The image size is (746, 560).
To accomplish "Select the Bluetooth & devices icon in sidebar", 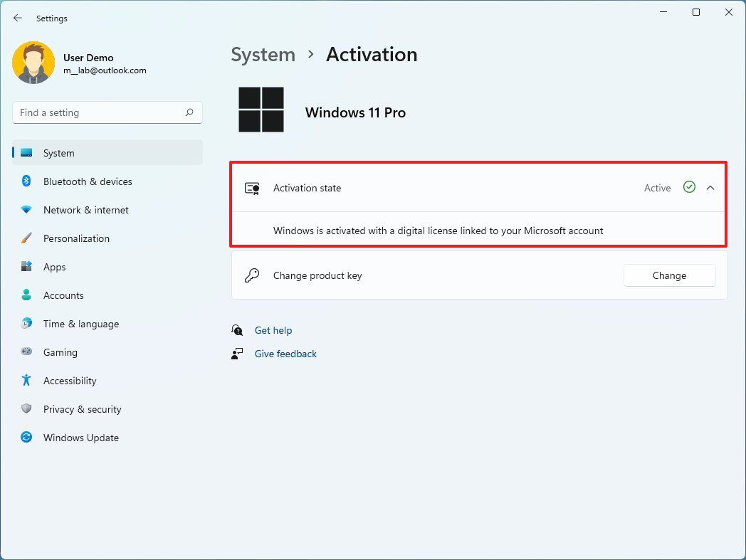I will tap(25, 181).
